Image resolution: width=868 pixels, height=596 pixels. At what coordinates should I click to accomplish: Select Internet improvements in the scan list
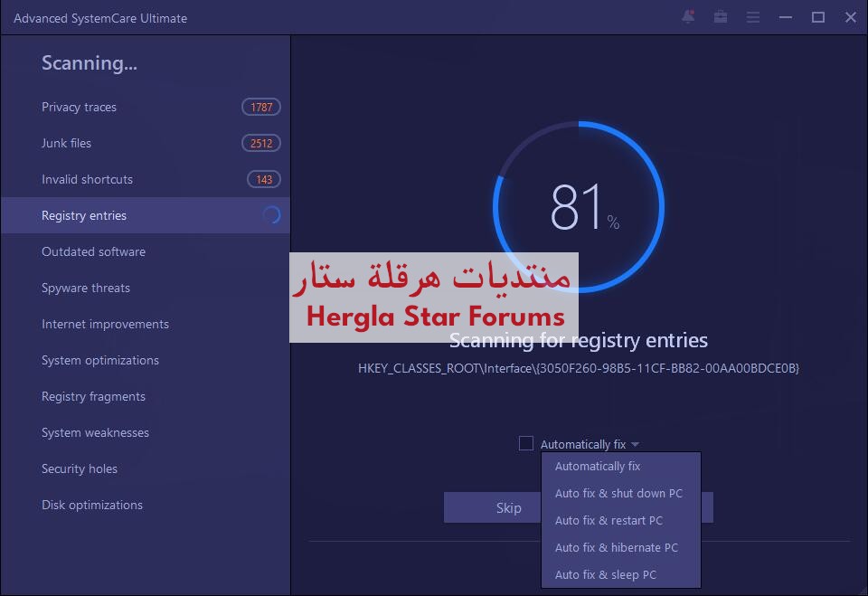pos(146,324)
